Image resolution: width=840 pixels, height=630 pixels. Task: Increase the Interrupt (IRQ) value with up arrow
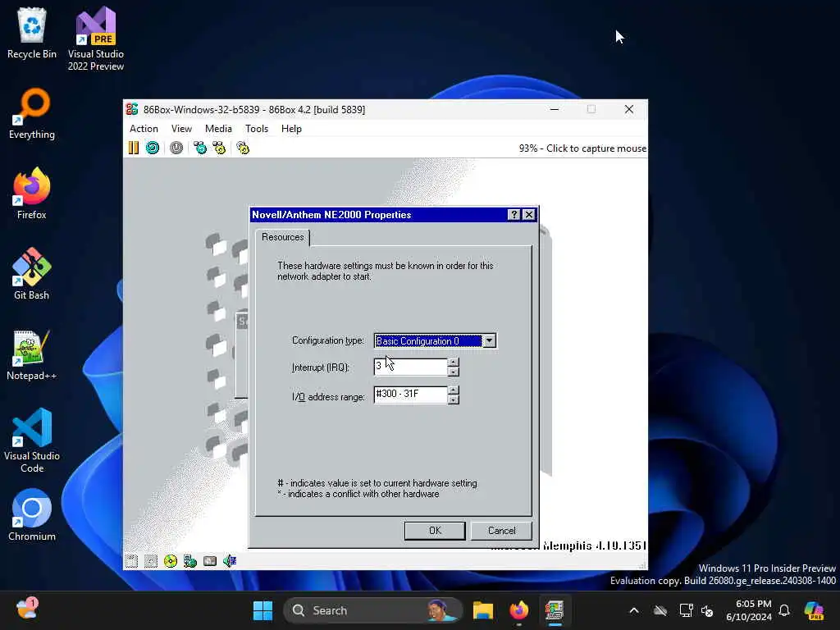[x=453, y=362]
